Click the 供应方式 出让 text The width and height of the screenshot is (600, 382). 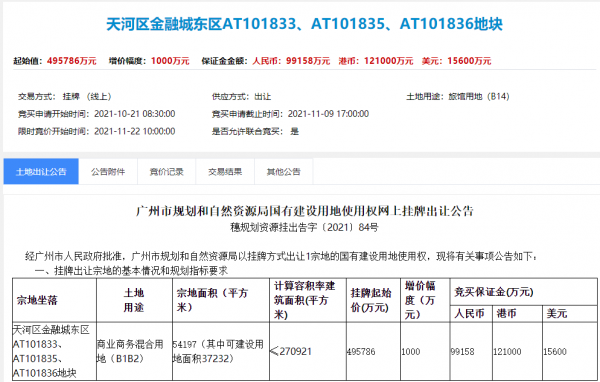click(x=241, y=96)
